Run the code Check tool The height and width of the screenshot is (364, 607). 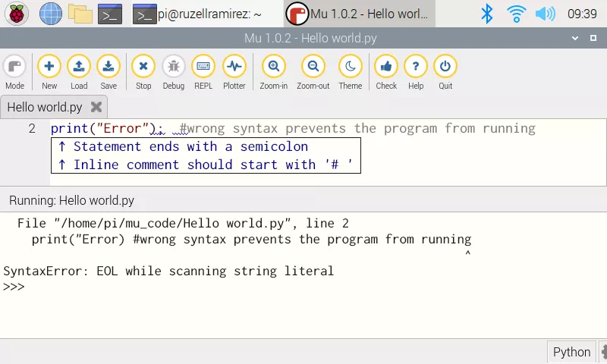click(x=386, y=72)
